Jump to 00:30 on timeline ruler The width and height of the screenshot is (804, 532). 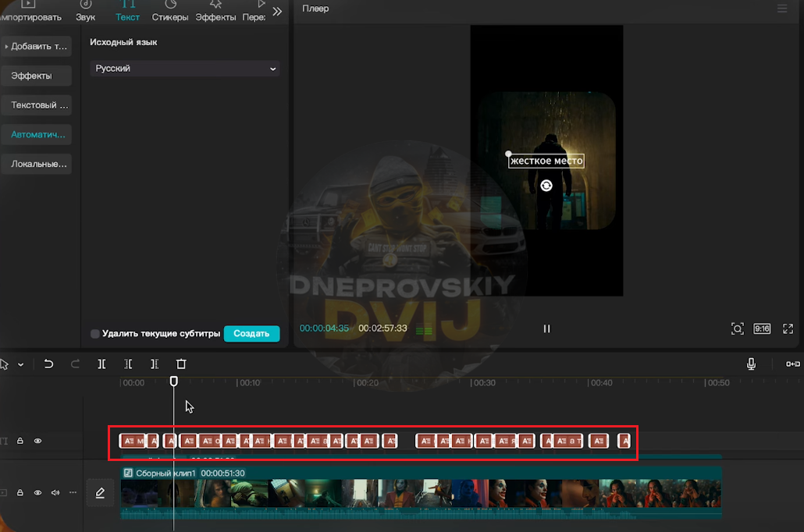tap(484, 383)
